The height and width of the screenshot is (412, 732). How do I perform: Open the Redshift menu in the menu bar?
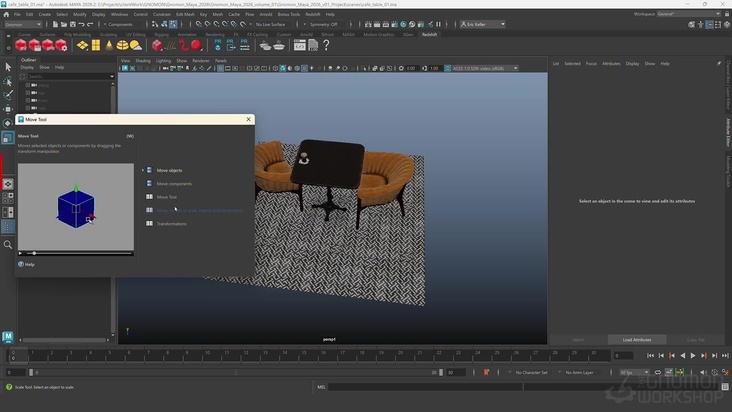tap(312, 14)
